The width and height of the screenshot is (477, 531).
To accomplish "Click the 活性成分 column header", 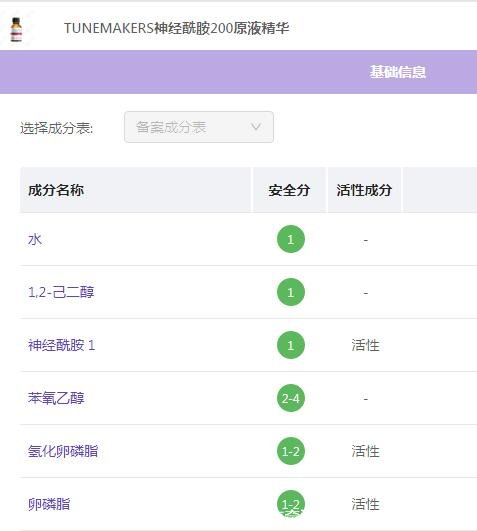I will tap(364, 190).
